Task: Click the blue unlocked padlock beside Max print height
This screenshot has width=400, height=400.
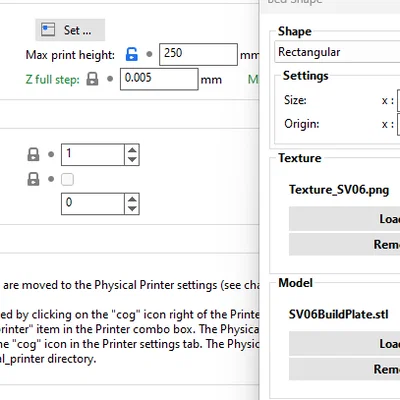Action: tap(132, 54)
